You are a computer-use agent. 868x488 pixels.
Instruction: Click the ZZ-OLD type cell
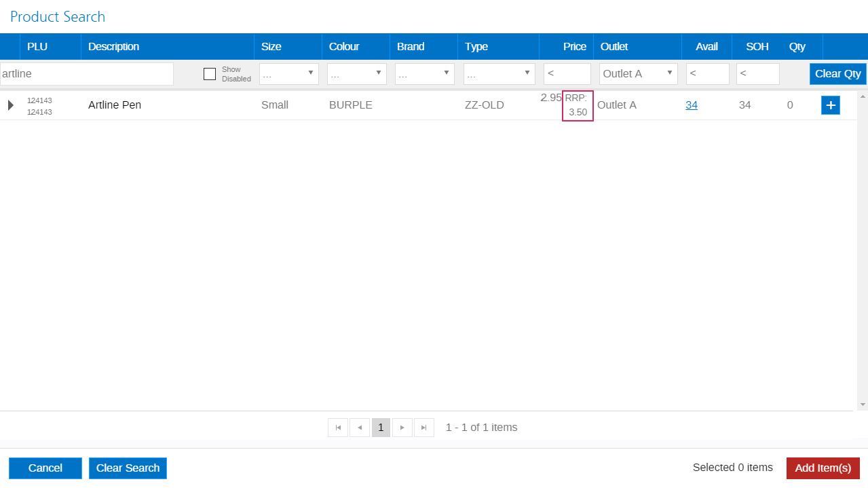[x=485, y=105]
